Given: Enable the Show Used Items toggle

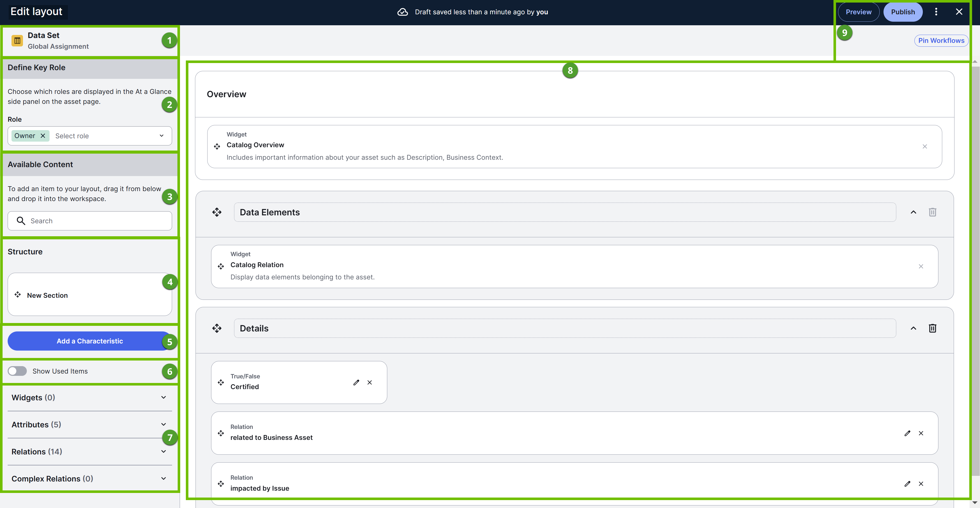Looking at the screenshot, I should point(17,371).
